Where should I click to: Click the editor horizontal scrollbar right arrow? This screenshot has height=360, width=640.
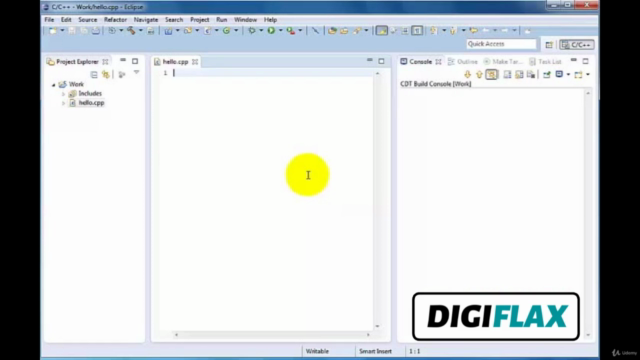coord(368,335)
